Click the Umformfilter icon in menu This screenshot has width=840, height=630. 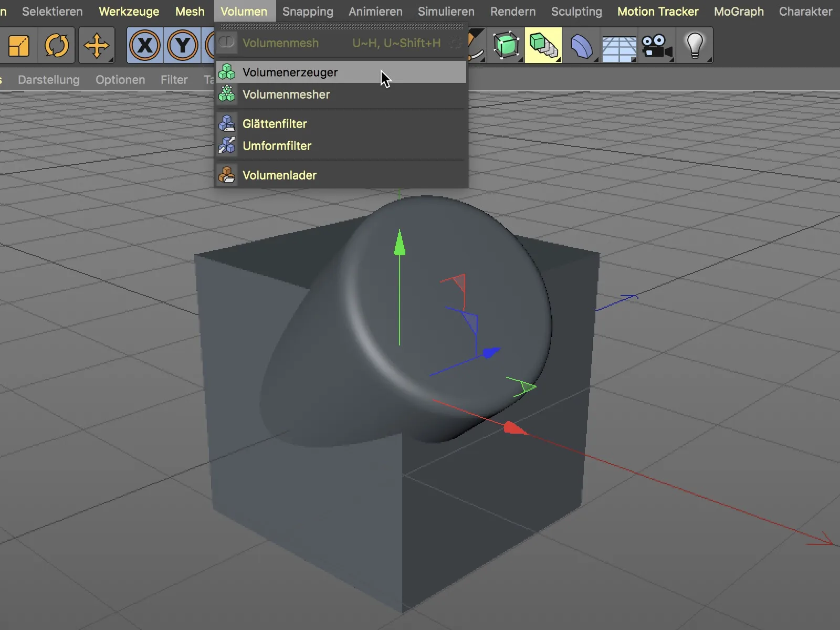pos(227,145)
